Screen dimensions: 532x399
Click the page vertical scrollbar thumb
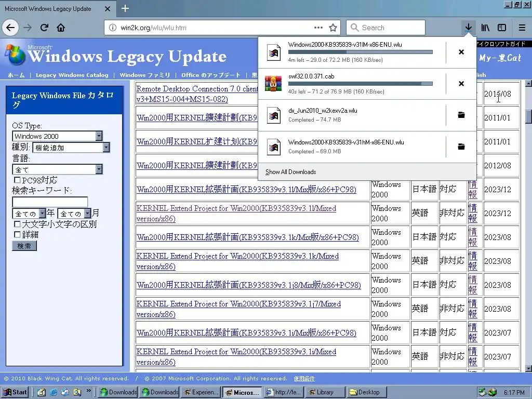tap(528, 116)
